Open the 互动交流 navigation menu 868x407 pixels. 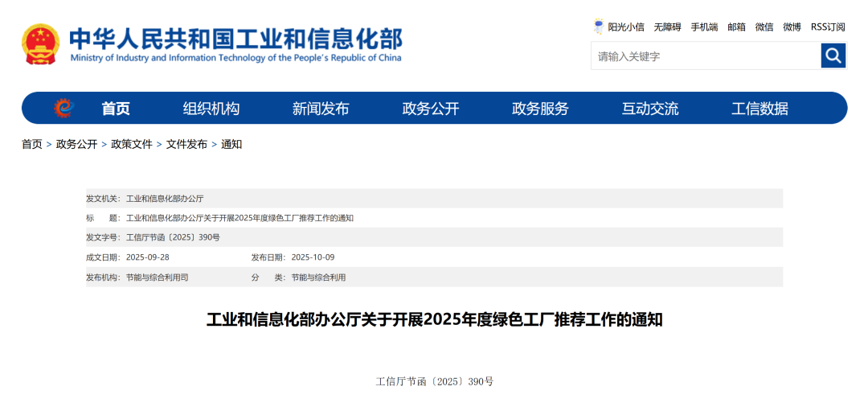click(650, 109)
